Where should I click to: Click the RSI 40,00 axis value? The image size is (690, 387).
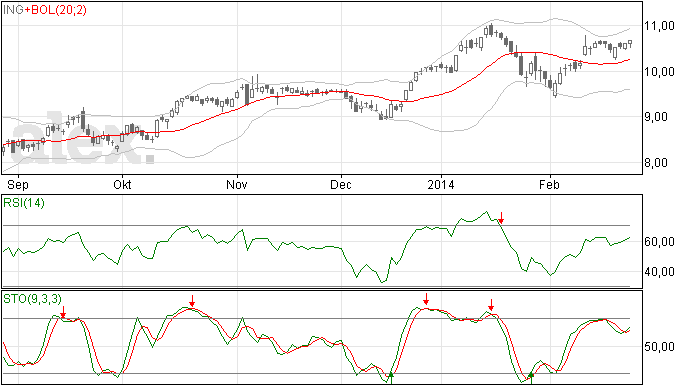[659, 272]
